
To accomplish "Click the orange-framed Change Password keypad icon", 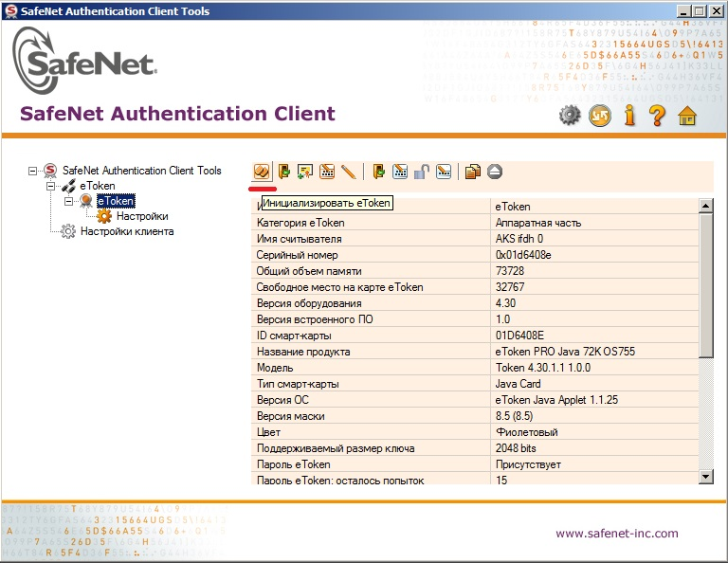I will 327,172.
